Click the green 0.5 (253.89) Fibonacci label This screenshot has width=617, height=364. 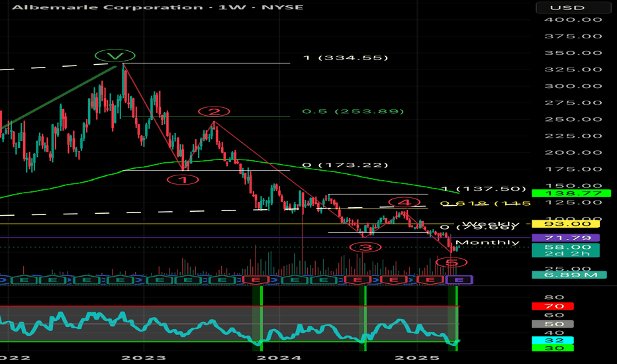pyautogui.click(x=353, y=111)
